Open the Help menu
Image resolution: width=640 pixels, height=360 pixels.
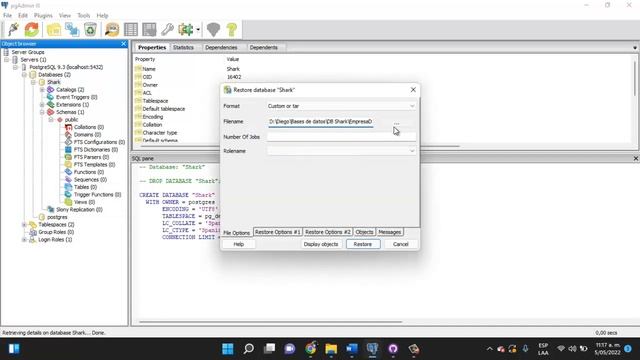(102, 16)
